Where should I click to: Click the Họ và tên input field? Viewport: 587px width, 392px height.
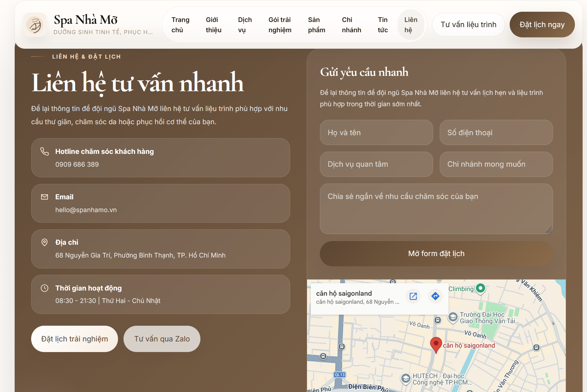(x=376, y=133)
